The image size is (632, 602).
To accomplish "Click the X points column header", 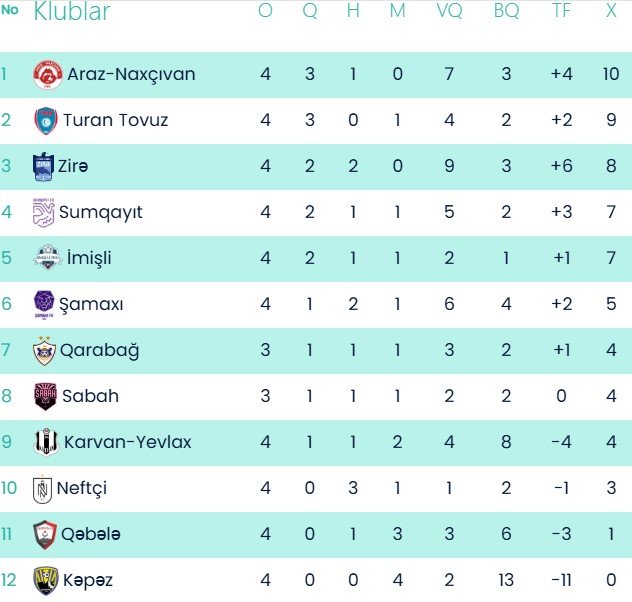I will (611, 12).
